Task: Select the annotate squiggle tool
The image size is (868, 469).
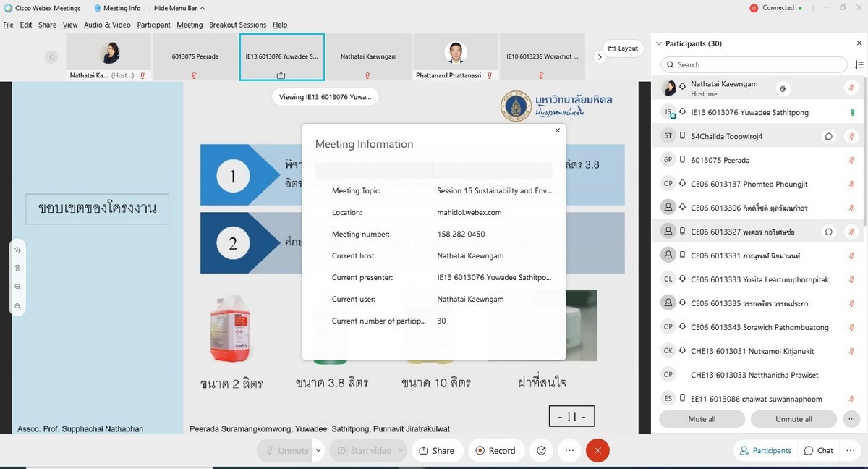Action: [17, 250]
